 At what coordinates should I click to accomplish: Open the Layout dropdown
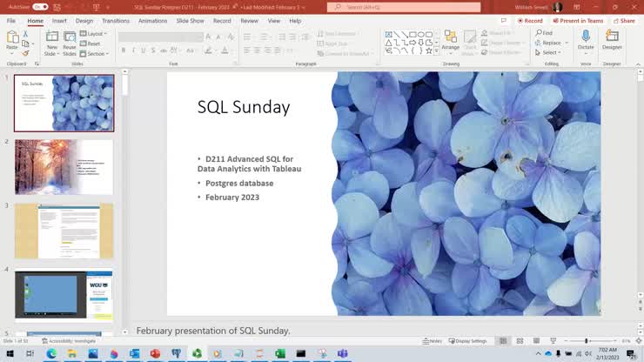[93, 34]
